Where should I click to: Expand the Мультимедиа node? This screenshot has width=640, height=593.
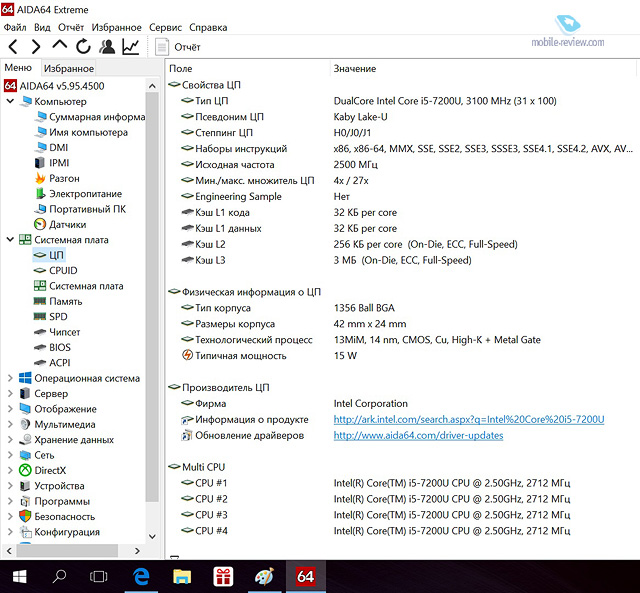(10, 424)
